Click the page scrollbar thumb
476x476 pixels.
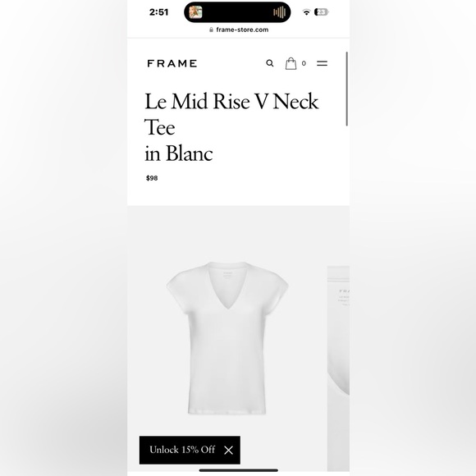[x=347, y=89]
